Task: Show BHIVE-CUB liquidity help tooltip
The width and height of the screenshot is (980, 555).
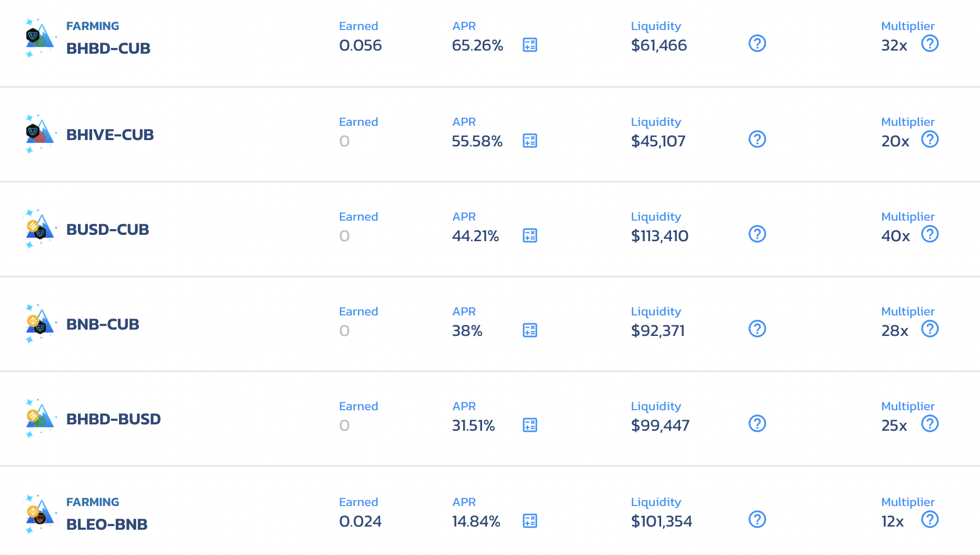Action: point(757,139)
